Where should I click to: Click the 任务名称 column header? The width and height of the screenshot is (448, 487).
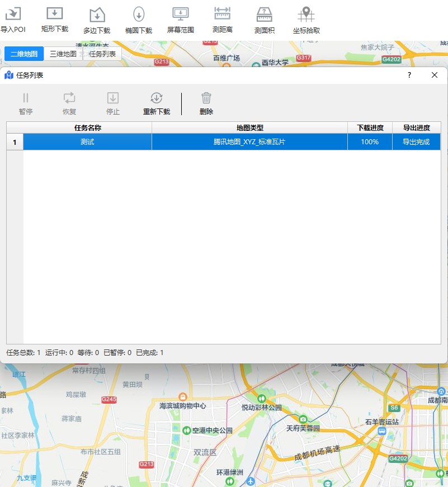tap(88, 127)
